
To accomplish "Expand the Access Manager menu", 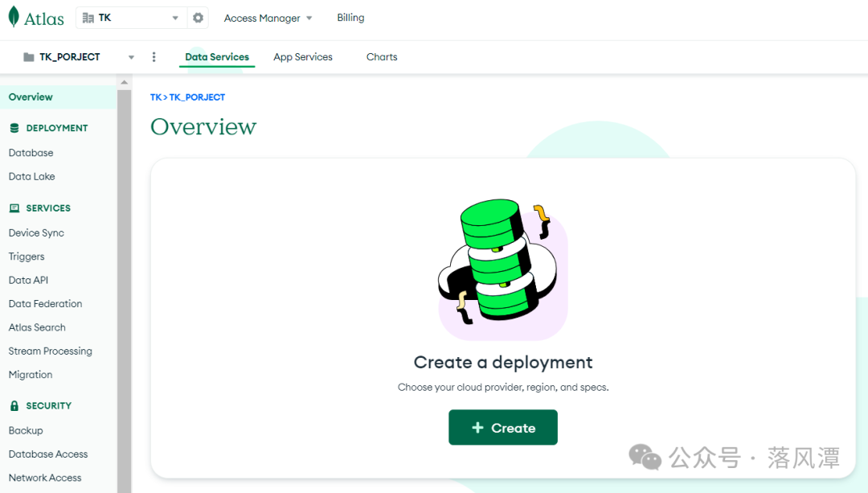I will pos(268,18).
